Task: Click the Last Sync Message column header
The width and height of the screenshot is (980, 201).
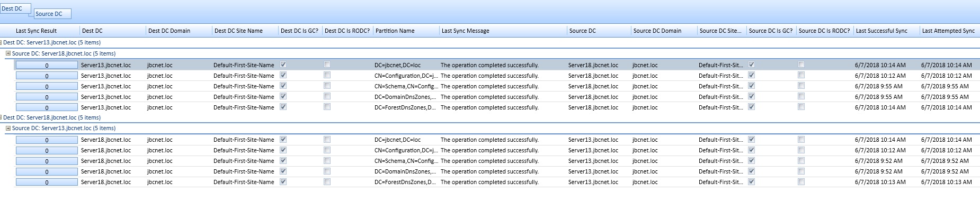Action: pos(503,31)
